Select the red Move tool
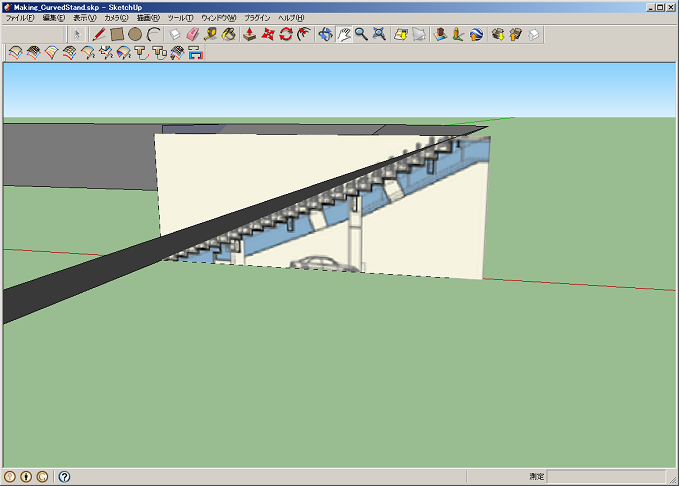679x486 pixels. click(x=267, y=34)
